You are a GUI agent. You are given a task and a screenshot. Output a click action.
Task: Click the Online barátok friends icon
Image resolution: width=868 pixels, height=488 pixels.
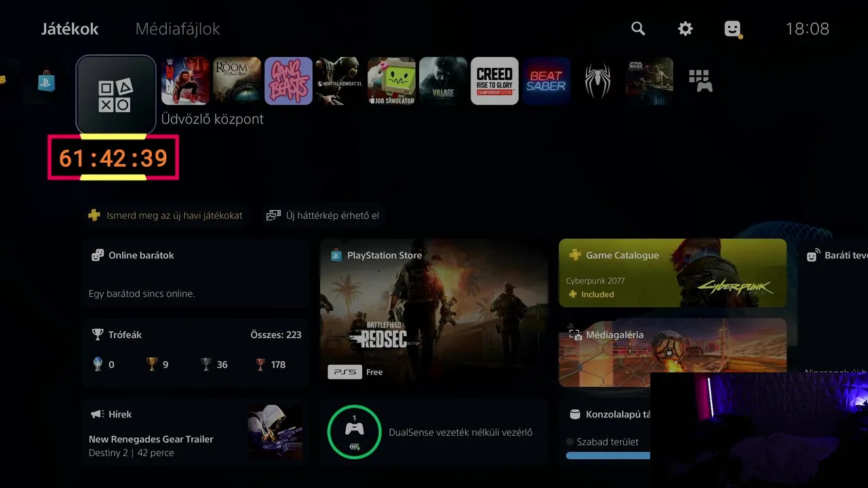pos(98,256)
